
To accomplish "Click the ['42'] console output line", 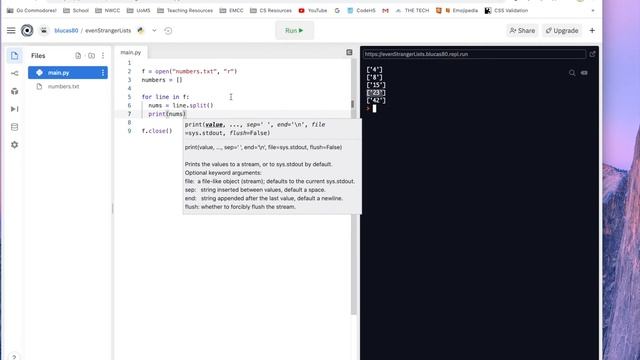I will [x=376, y=100].
